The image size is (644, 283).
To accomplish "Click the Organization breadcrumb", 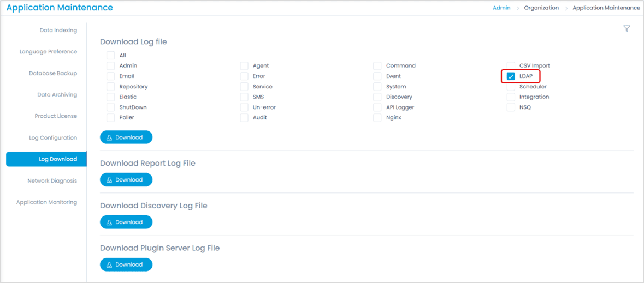I will click(541, 8).
